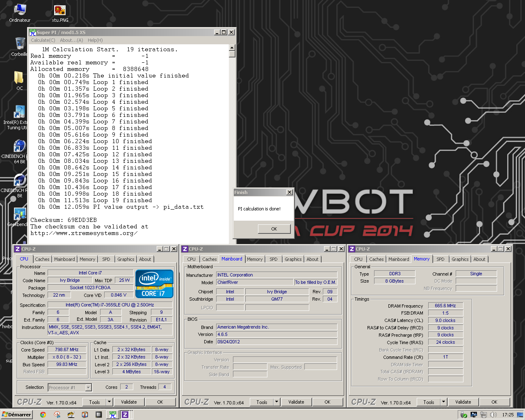Click the show desktop icon beside the clock
Screen dimensions: 525x420
(x=520, y=415)
